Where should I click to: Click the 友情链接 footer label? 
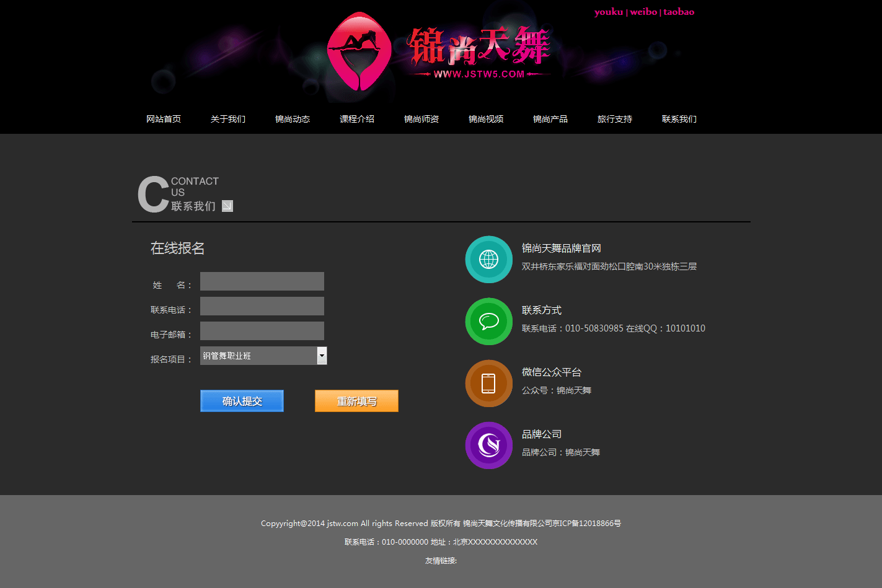[x=441, y=561]
